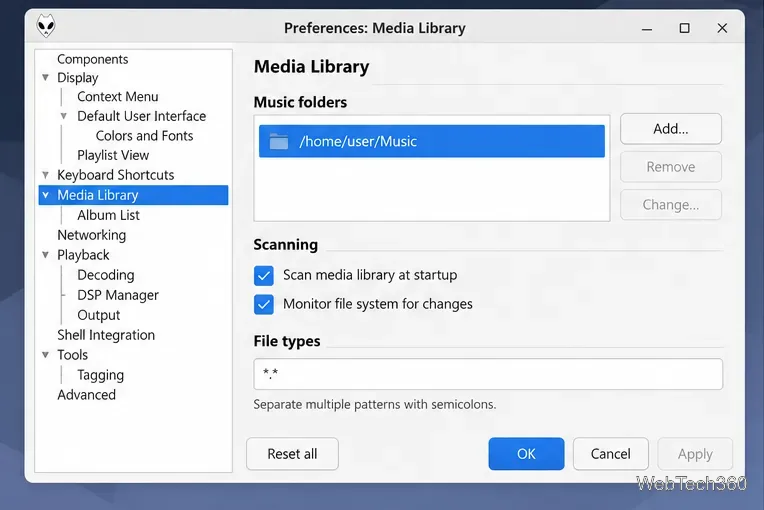
Task: Open the Output settings page
Action: pos(98,315)
